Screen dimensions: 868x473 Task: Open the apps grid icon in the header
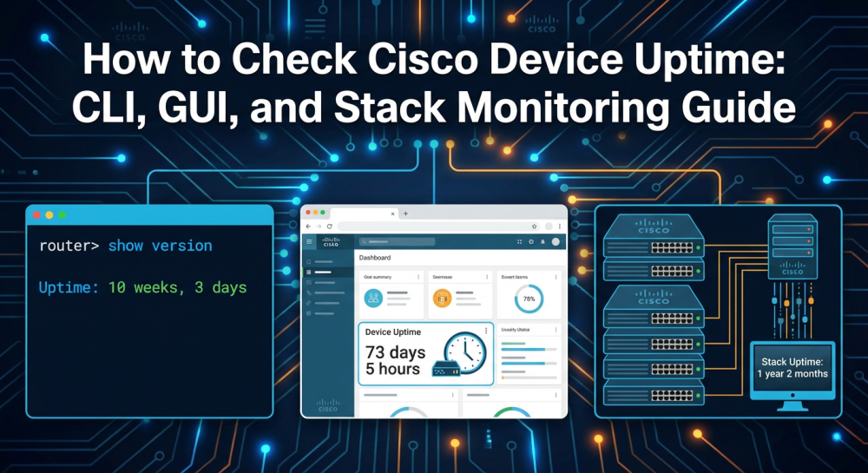[519, 242]
